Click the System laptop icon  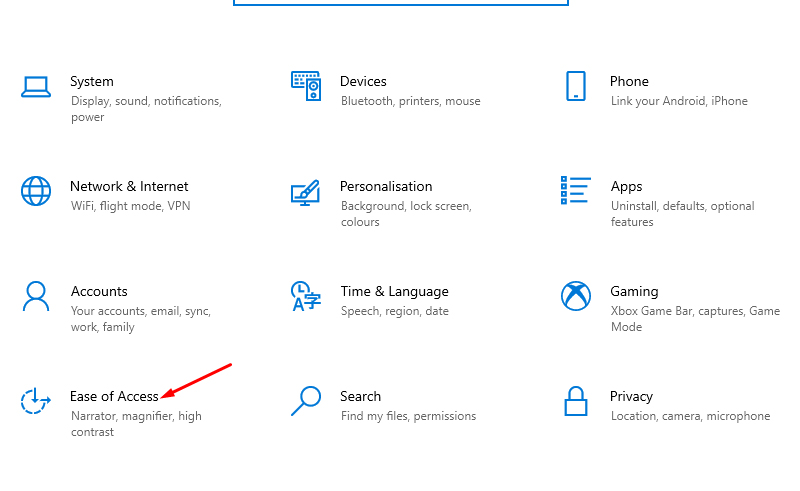(x=36, y=87)
